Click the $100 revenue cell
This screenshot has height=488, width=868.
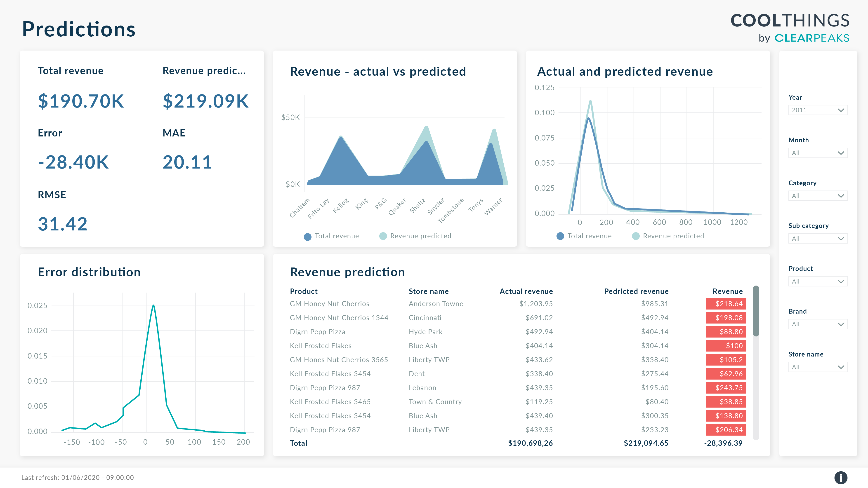(726, 345)
